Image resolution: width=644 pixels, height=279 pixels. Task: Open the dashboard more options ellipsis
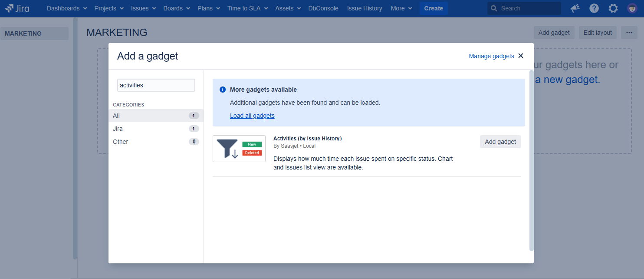pyautogui.click(x=629, y=33)
